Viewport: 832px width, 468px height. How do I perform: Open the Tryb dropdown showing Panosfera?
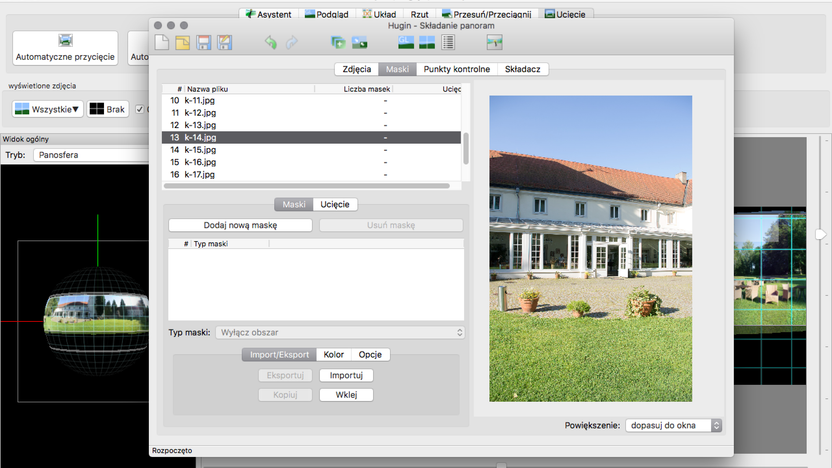pos(93,155)
